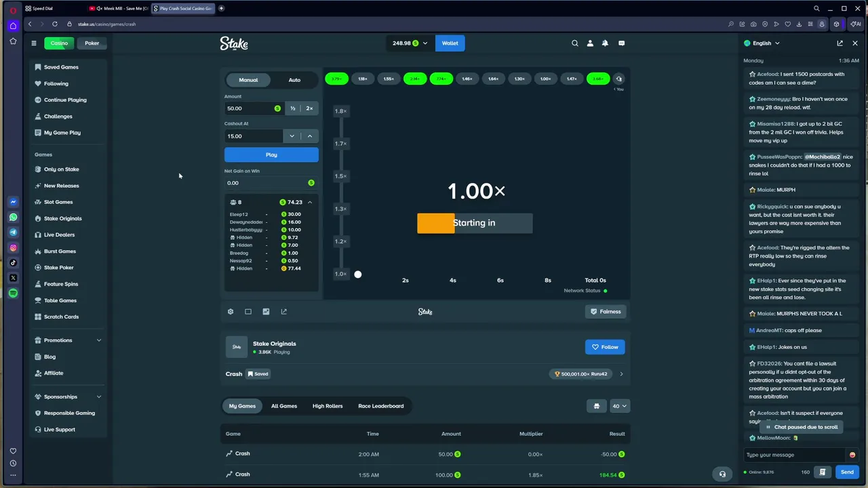Open Opera Aria AI button
Viewport: 868px width, 488px height.
[x=856, y=24]
